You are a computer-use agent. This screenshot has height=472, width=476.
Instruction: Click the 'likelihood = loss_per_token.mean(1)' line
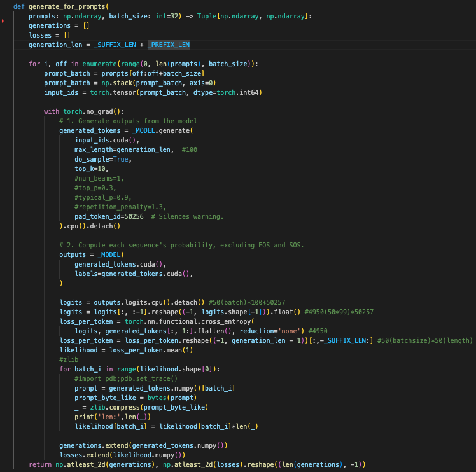coord(126,350)
